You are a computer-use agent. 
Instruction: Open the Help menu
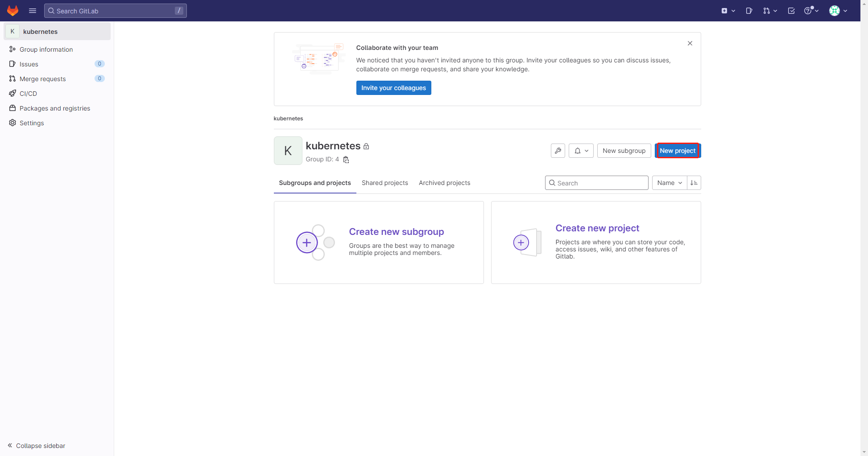(811, 11)
